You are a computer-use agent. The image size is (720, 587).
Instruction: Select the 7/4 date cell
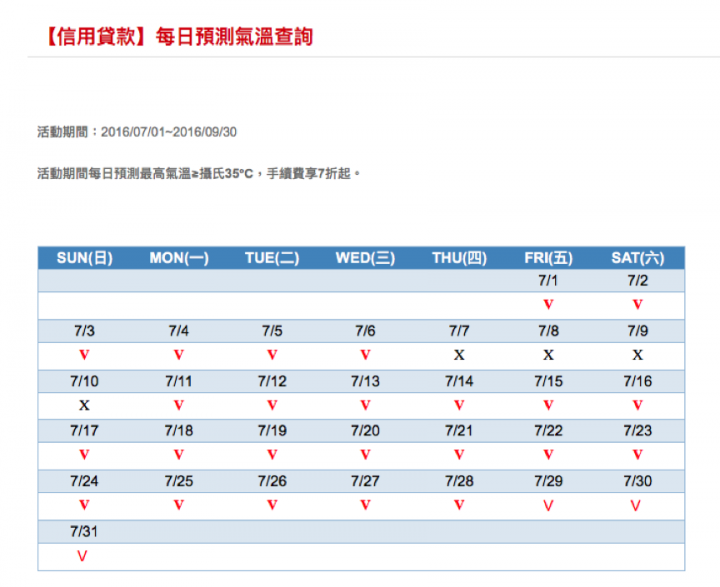(179, 331)
